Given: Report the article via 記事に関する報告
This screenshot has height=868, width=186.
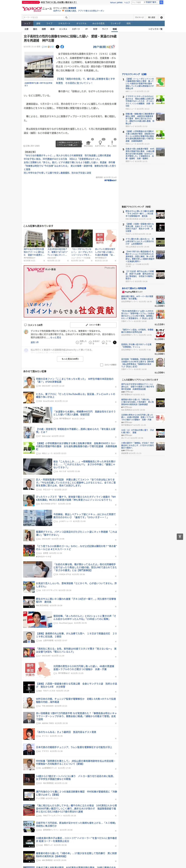Looking at the screenshot, I should 32,146.
